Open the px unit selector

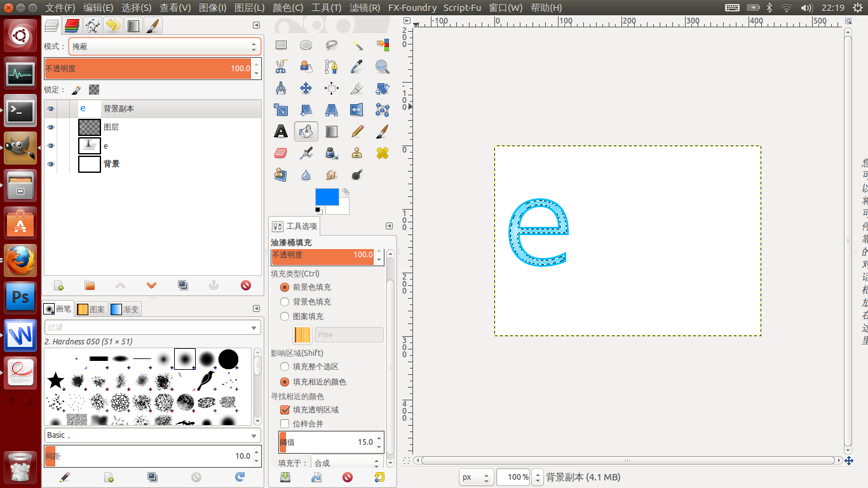tap(477, 477)
